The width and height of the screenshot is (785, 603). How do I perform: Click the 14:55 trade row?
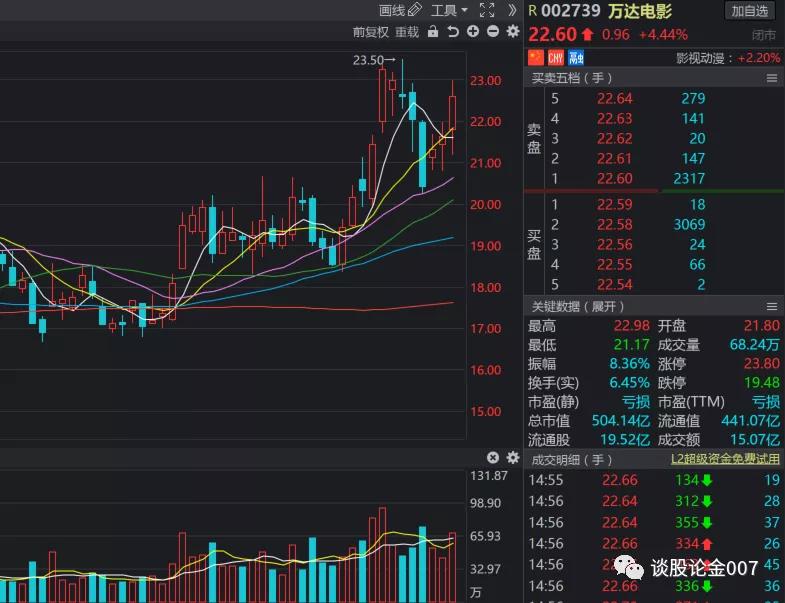pyautogui.click(x=654, y=480)
